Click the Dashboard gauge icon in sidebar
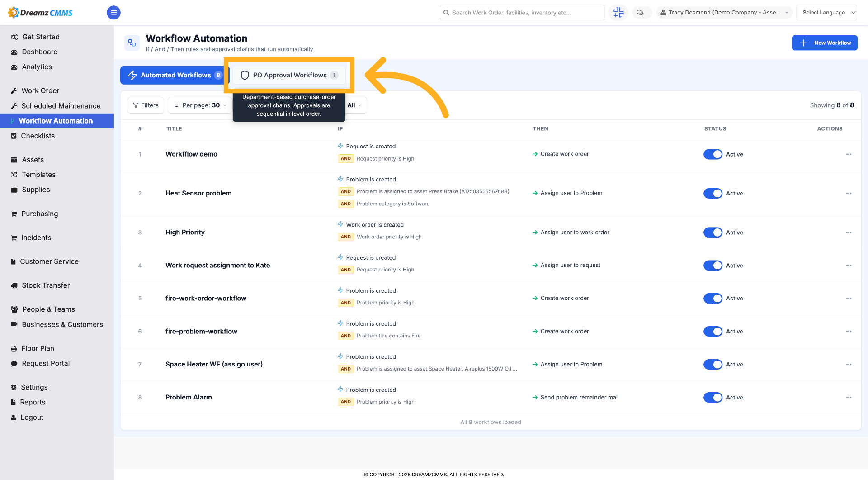 click(14, 52)
